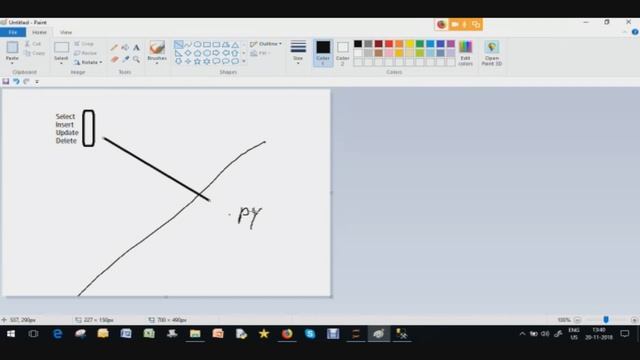The width and height of the screenshot is (640, 360).
Task: Open Task View on the taskbar
Action: pyautogui.click(x=33, y=334)
